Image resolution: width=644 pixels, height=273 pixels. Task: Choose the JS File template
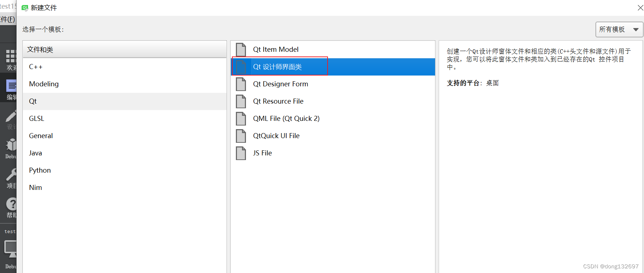click(x=333, y=153)
